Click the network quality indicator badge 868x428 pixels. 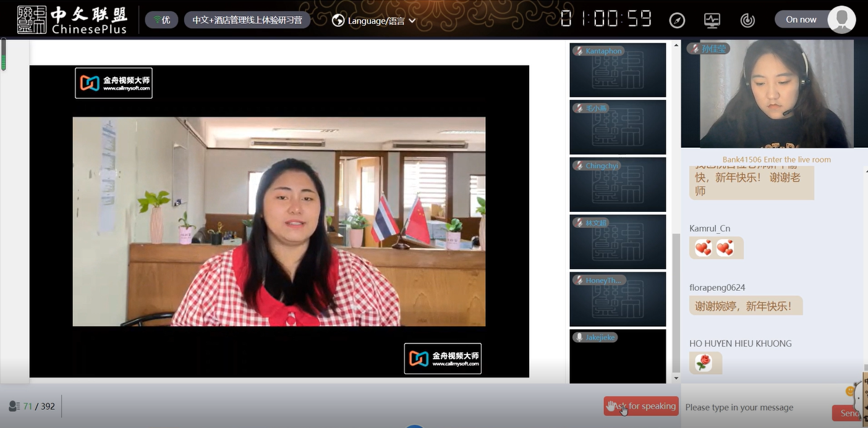(161, 20)
